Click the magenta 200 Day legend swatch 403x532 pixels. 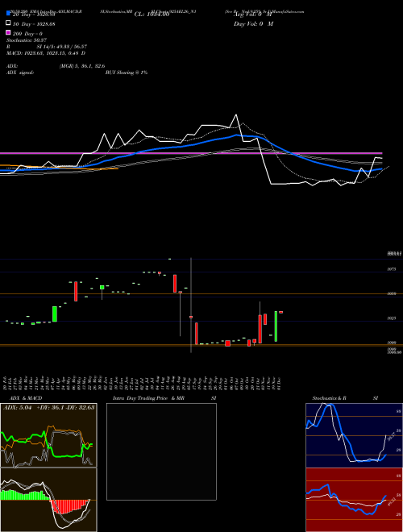[8, 32]
